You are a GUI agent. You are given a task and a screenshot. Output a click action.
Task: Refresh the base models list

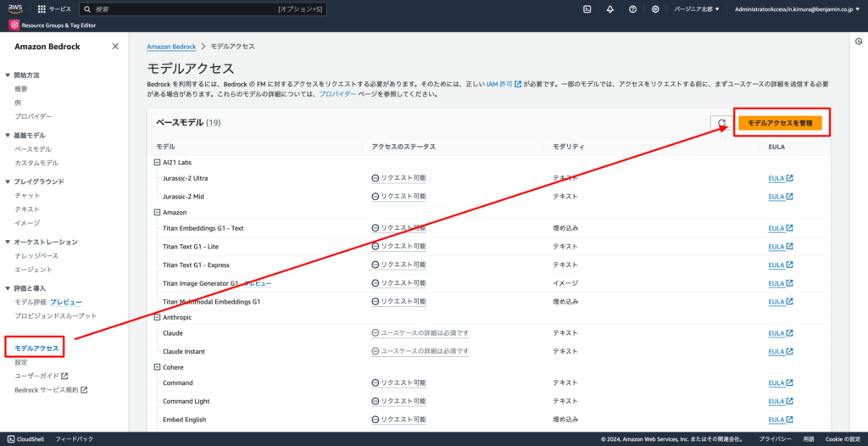tap(721, 124)
